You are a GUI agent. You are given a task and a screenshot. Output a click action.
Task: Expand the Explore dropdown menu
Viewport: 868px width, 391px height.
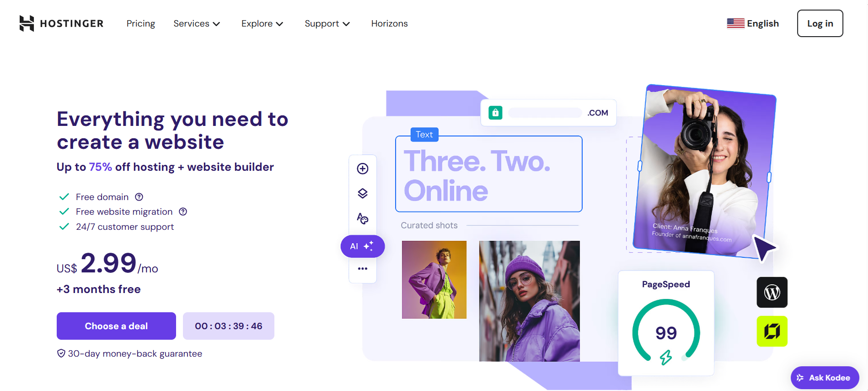[263, 23]
